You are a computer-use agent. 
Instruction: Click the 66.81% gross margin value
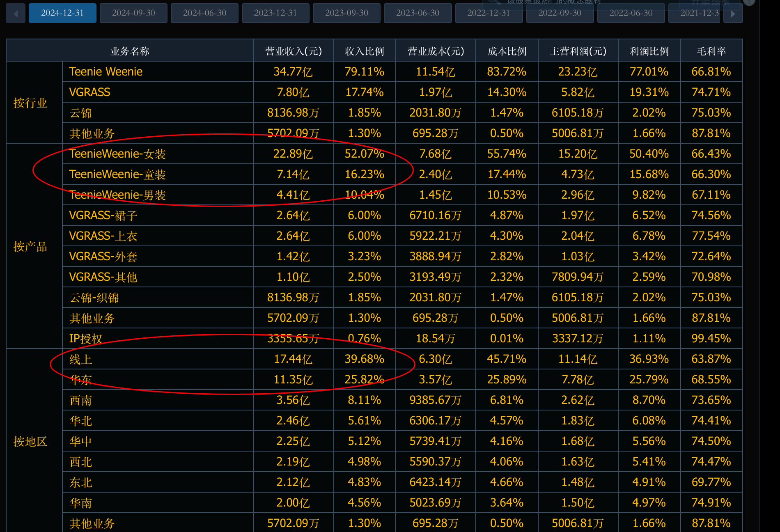click(x=711, y=71)
